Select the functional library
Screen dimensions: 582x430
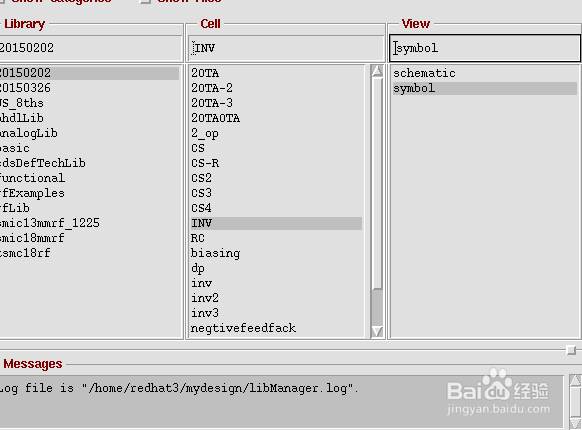pos(33,178)
